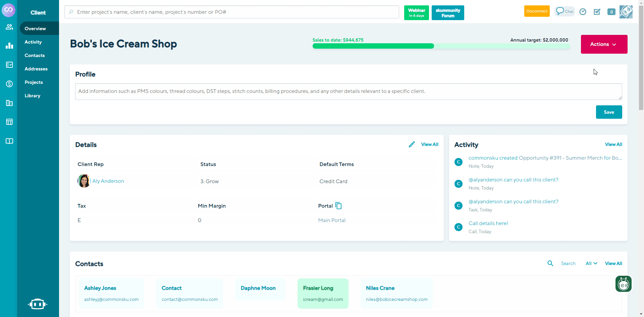Click the orange Disconnect button
Image resolution: width=644 pixels, height=317 pixels.
click(x=537, y=11)
